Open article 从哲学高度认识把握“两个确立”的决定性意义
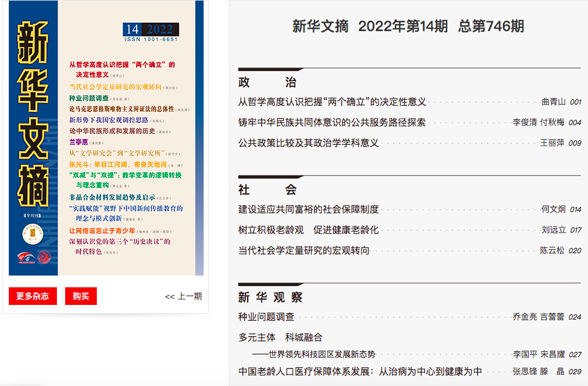 pos(332,102)
